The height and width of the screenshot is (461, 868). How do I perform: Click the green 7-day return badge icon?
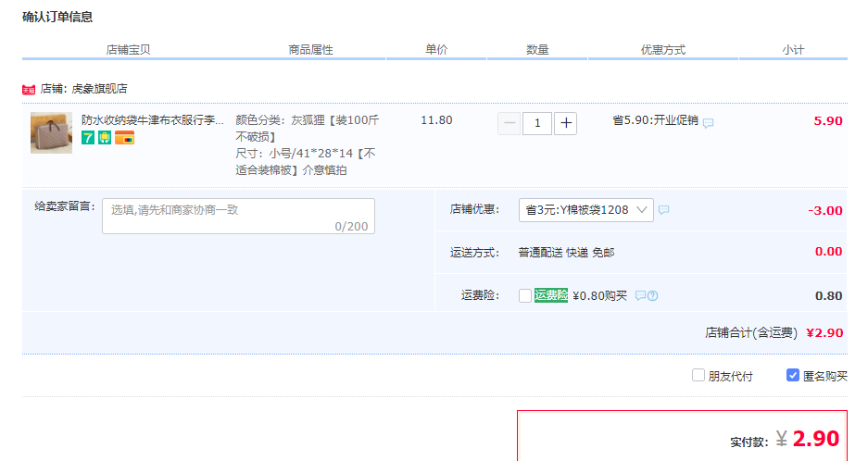(88, 138)
